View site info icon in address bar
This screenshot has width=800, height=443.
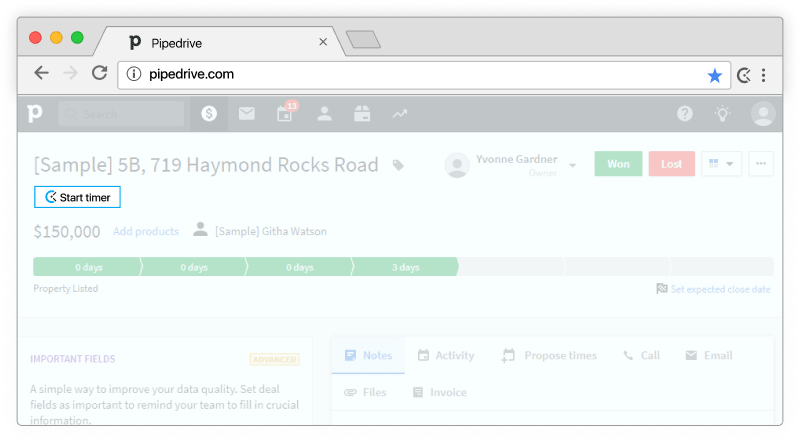pos(134,74)
